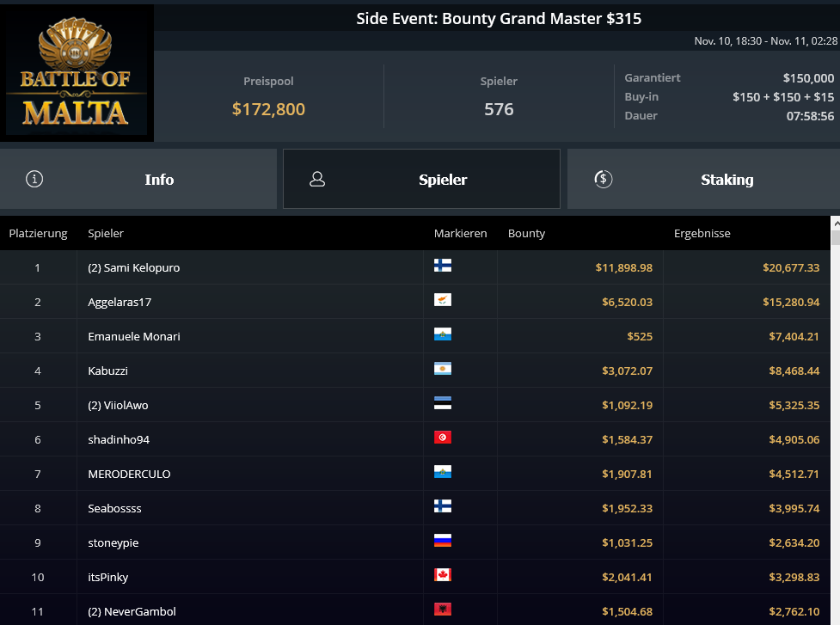Click result value $20,677.33

tap(791, 267)
